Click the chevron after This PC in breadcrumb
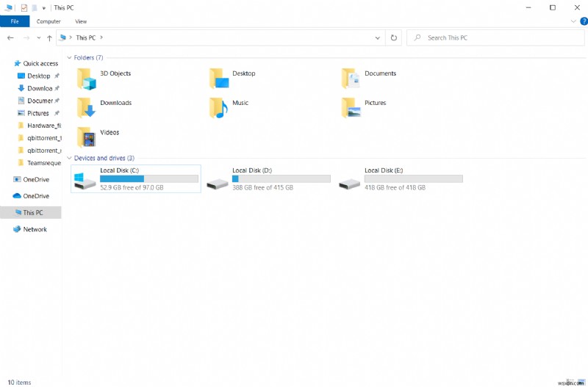Image resolution: width=588 pixels, height=387 pixels. pos(101,37)
